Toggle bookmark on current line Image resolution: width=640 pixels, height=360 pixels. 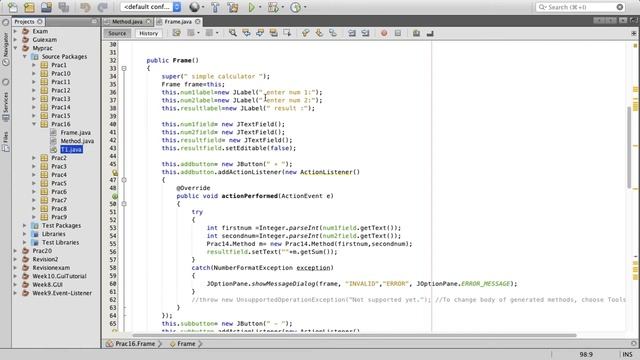click(332, 33)
